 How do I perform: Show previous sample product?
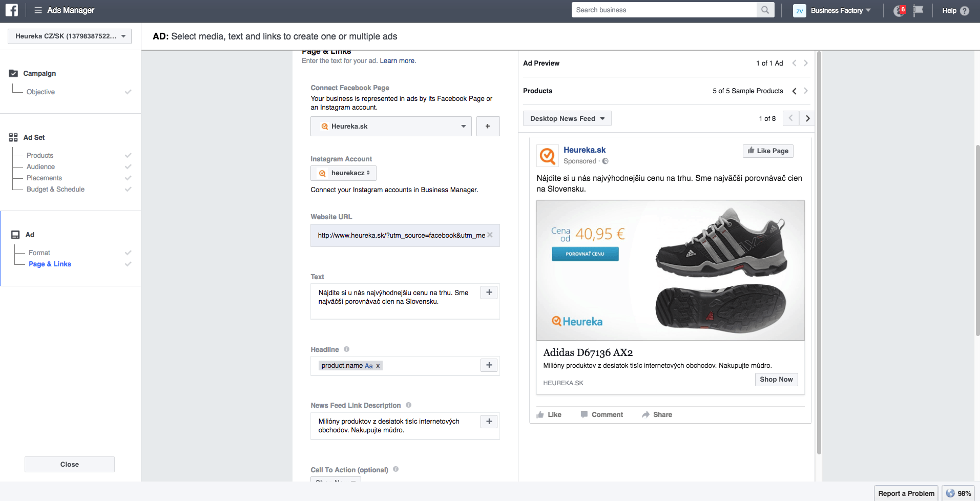794,91
